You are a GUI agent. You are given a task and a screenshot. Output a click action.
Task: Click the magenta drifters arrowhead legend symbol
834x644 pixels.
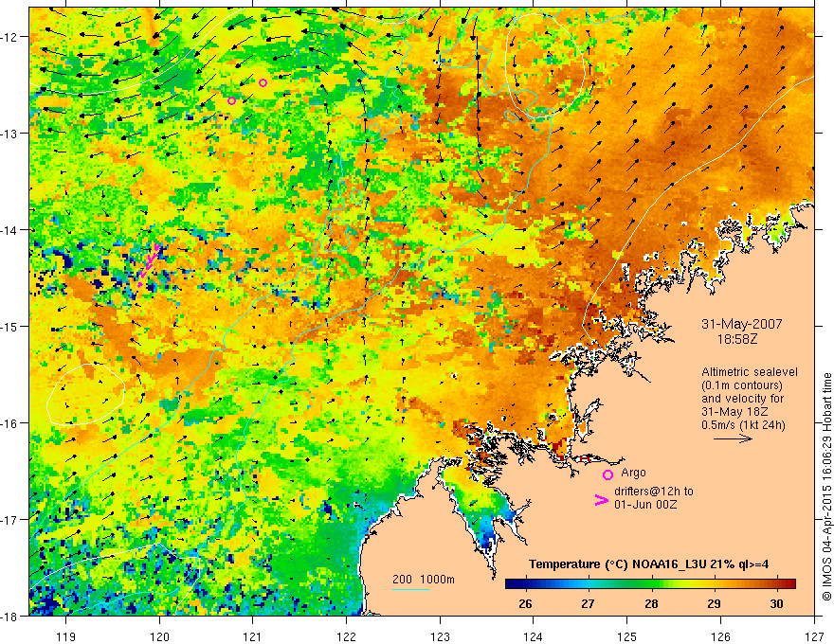pyautogui.click(x=602, y=499)
